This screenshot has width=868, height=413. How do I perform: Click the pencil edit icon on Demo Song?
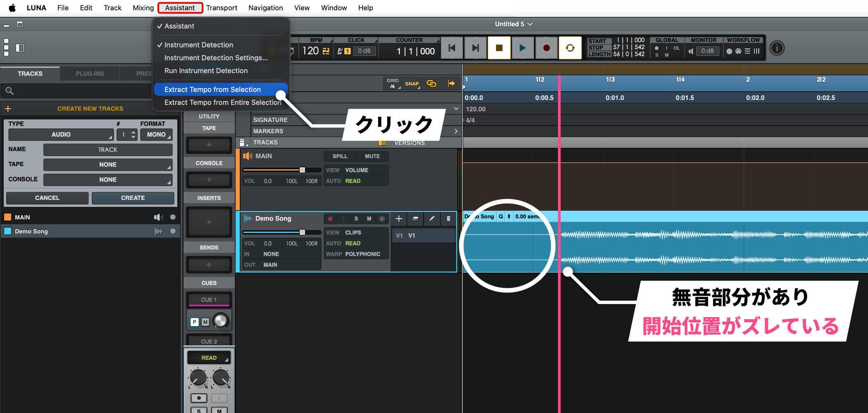coord(432,218)
